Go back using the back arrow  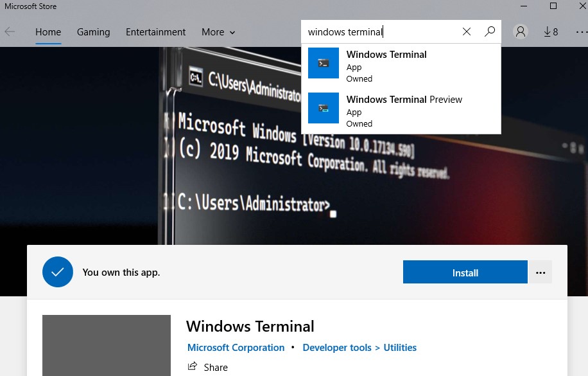point(10,32)
